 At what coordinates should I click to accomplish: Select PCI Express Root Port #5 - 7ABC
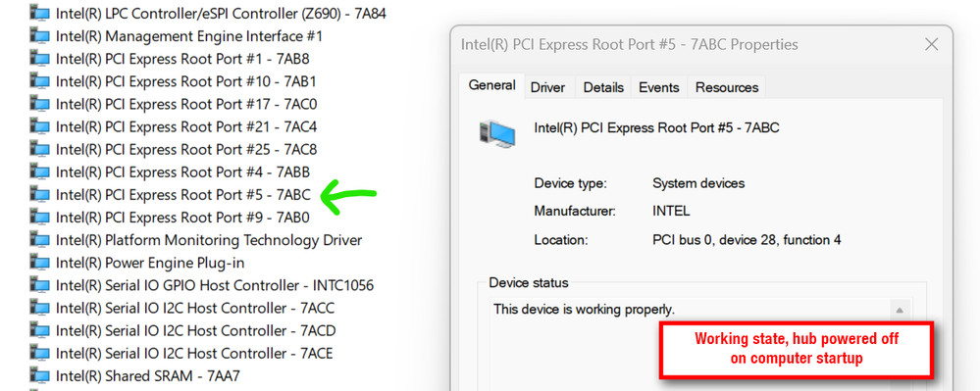tap(182, 195)
